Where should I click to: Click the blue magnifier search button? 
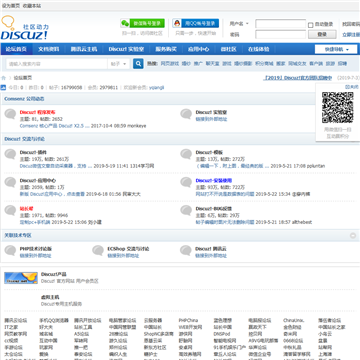pyautogui.click(x=138, y=64)
